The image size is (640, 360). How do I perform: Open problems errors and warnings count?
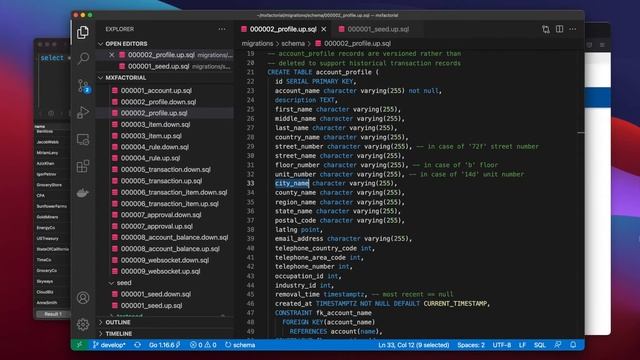(x=203, y=345)
